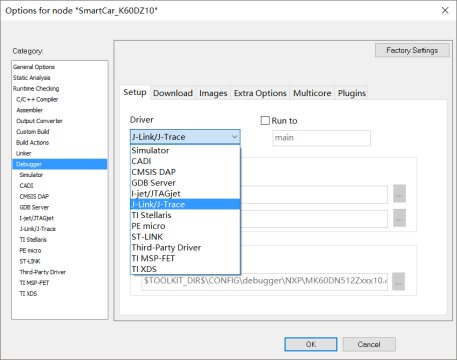Choose Third-Party Driver in the Driver dropdown list

[x=185, y=248]
